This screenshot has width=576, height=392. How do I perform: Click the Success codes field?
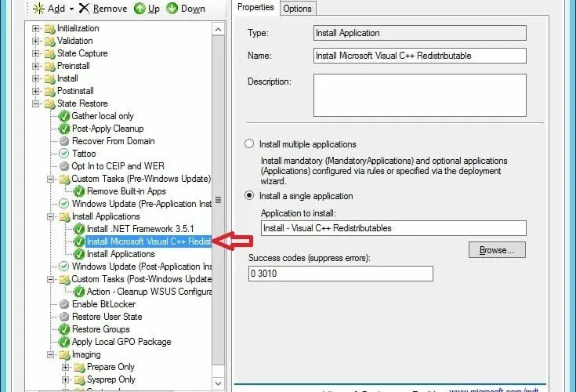(341, 274)
